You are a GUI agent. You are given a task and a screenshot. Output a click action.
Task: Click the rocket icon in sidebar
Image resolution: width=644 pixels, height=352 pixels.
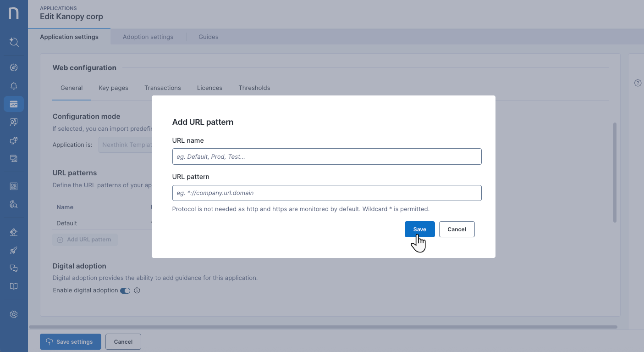[x=14, y=250]
